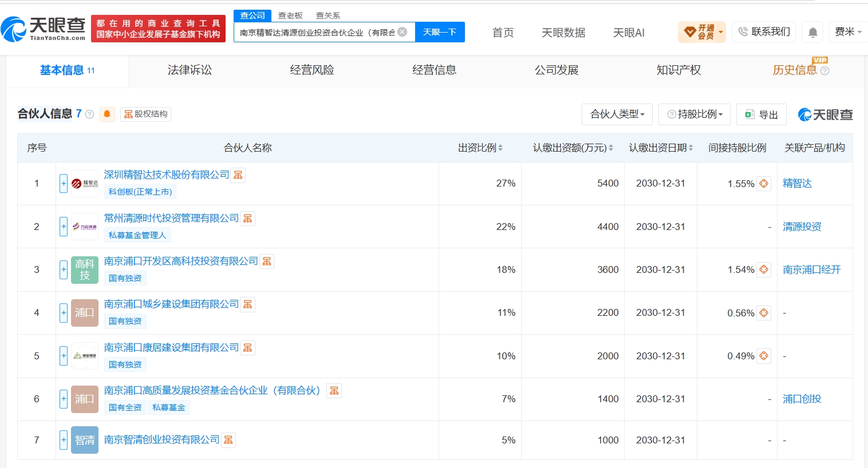Open equity structure icon for 南京浦口康居建设集团有限公司
Viewport: 868px width, 468px height.
tap(248, 348)
